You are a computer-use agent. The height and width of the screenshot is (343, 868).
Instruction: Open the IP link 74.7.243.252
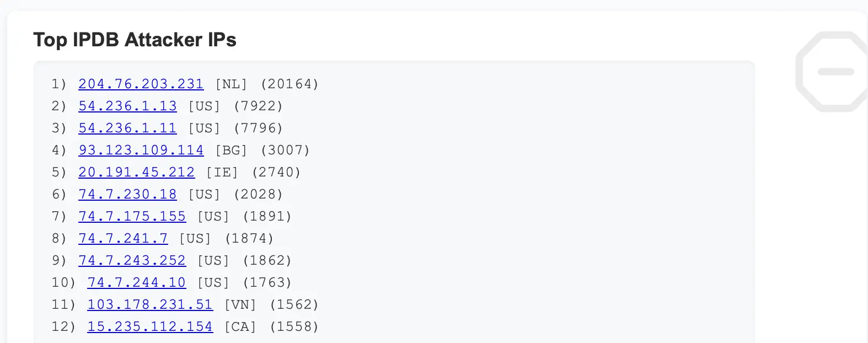132,260
